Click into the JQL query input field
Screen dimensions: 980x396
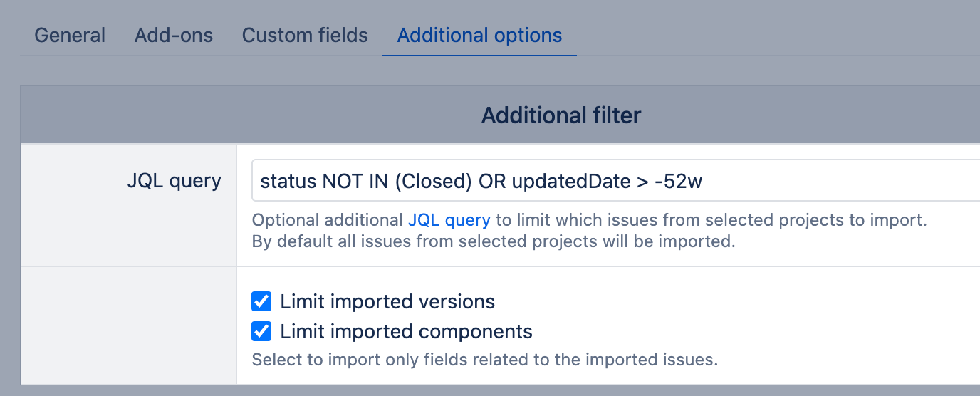[819, 181]
